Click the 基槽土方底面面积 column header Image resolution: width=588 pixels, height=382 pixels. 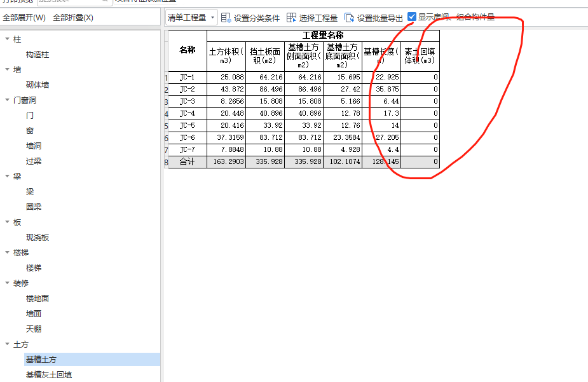[x=343, y=56]
